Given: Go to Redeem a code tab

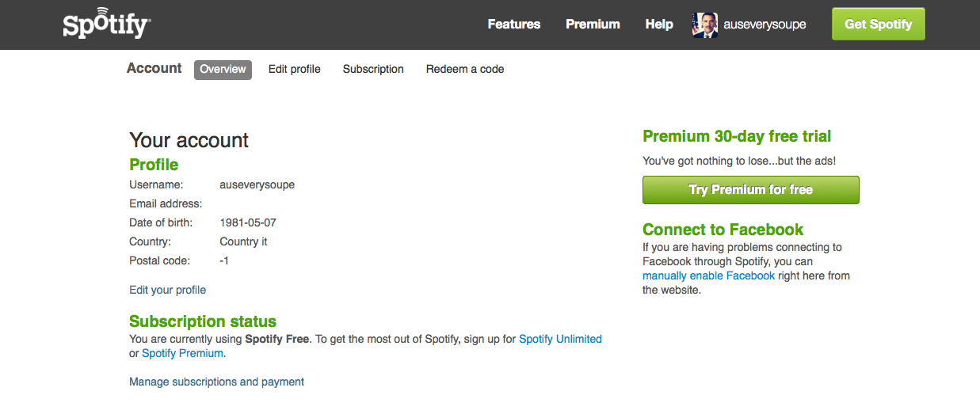Looking at the screenshot, I should (x=465, y=70).
